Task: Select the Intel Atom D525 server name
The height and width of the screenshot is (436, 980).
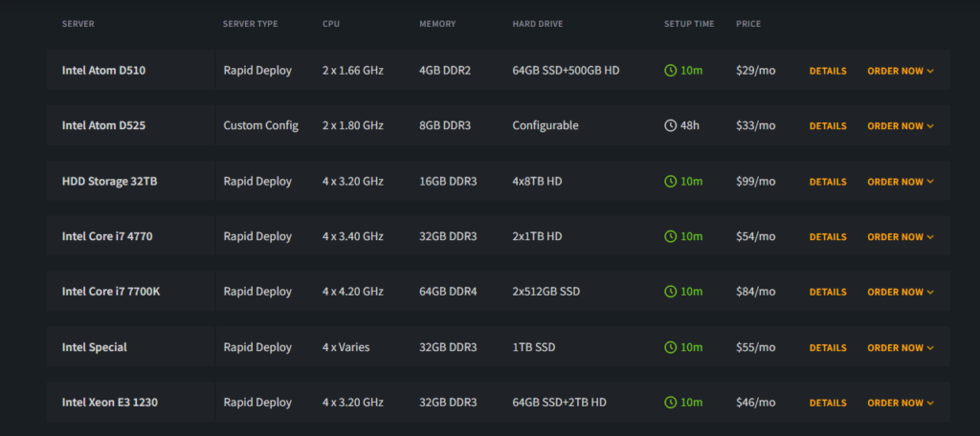Action: point(103,125)
